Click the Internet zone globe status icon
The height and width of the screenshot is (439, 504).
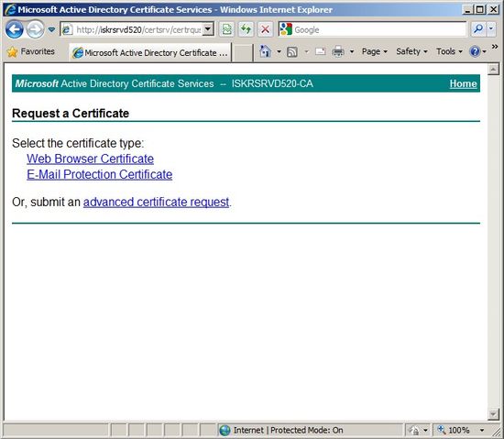tap(225, 431)
